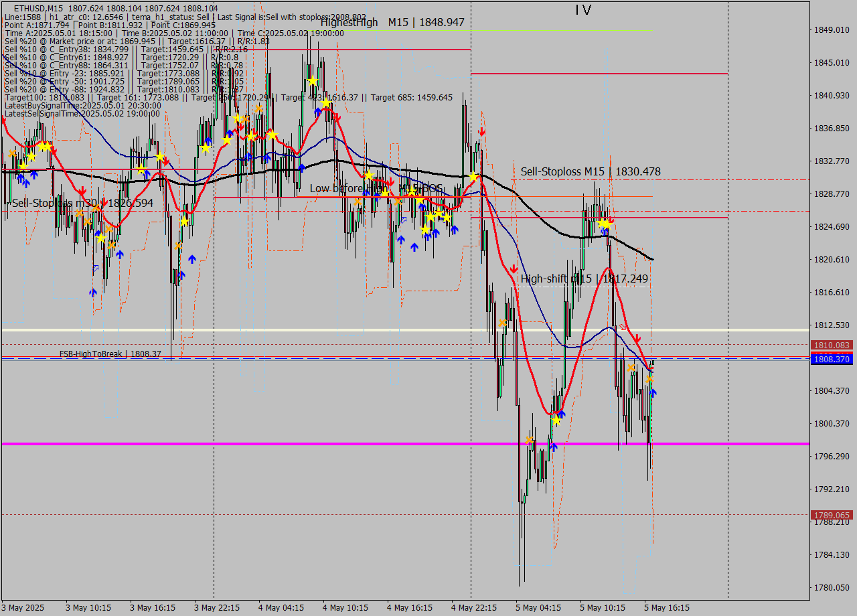Screen dimensions: 857x616
Task: Click the red 1810.083 price tag
Action: (x=832, y=345)
